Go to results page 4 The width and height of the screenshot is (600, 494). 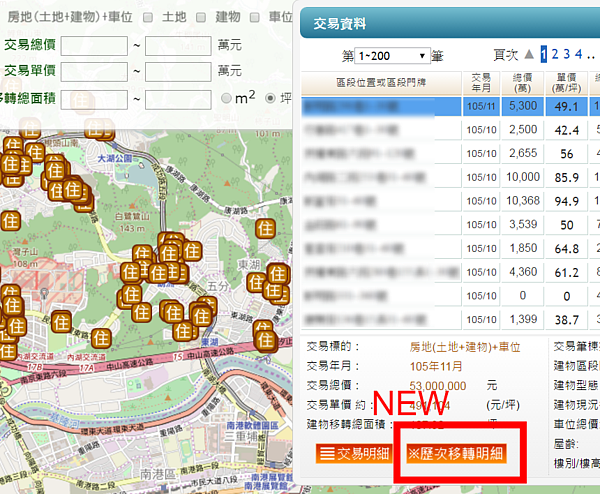point(579,54)
